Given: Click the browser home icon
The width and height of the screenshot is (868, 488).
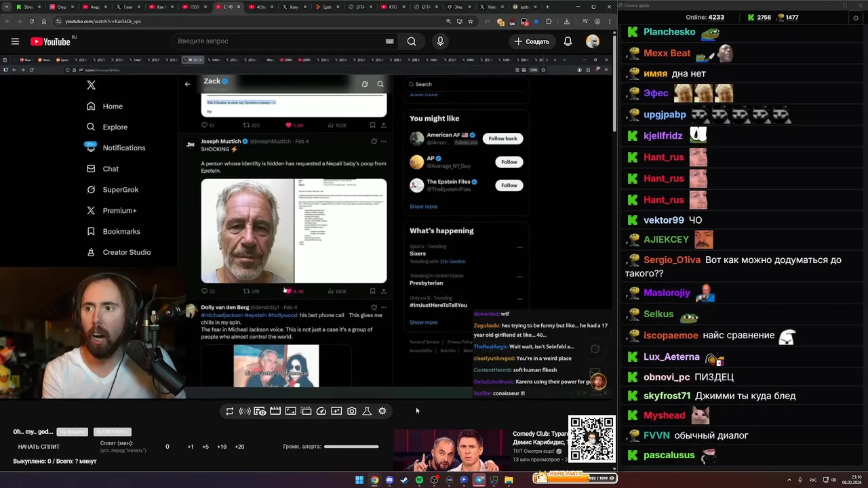Looking at the screenshot, I should 44,21.
